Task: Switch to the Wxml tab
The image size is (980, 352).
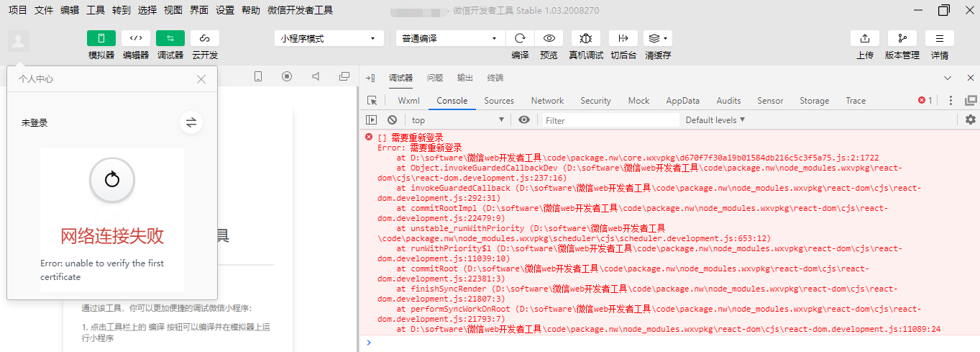Action: 408,101
